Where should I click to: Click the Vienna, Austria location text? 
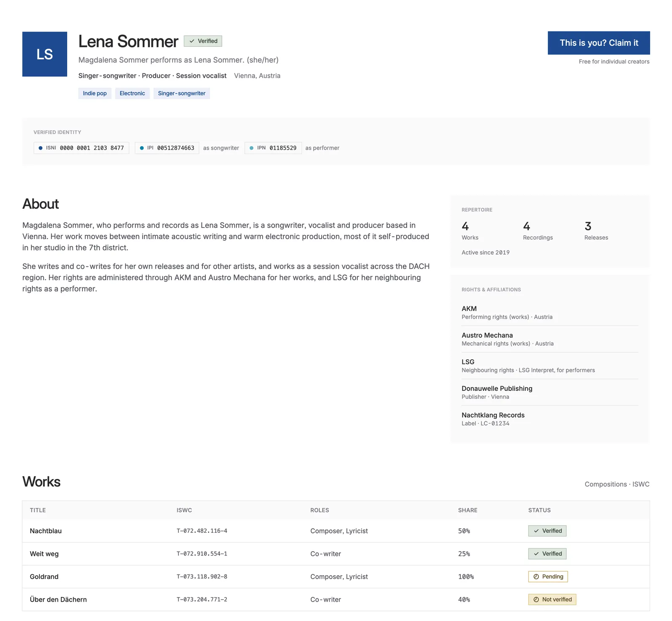point(257,76)
